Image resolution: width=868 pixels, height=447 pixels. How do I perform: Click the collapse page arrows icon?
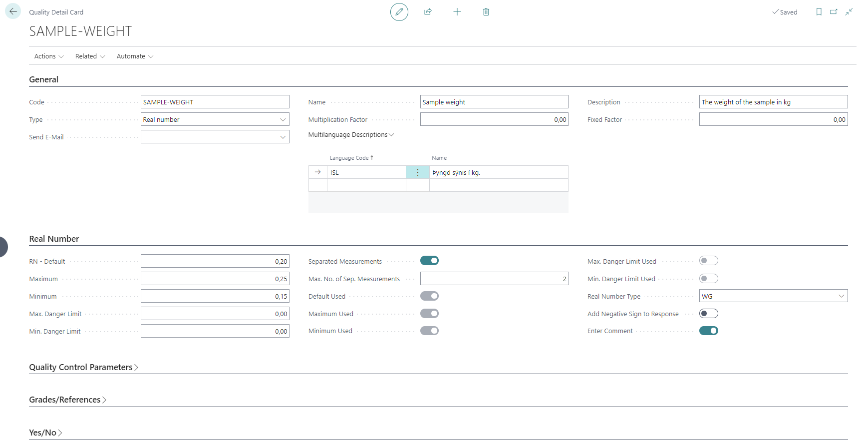(x=849, y=11)
